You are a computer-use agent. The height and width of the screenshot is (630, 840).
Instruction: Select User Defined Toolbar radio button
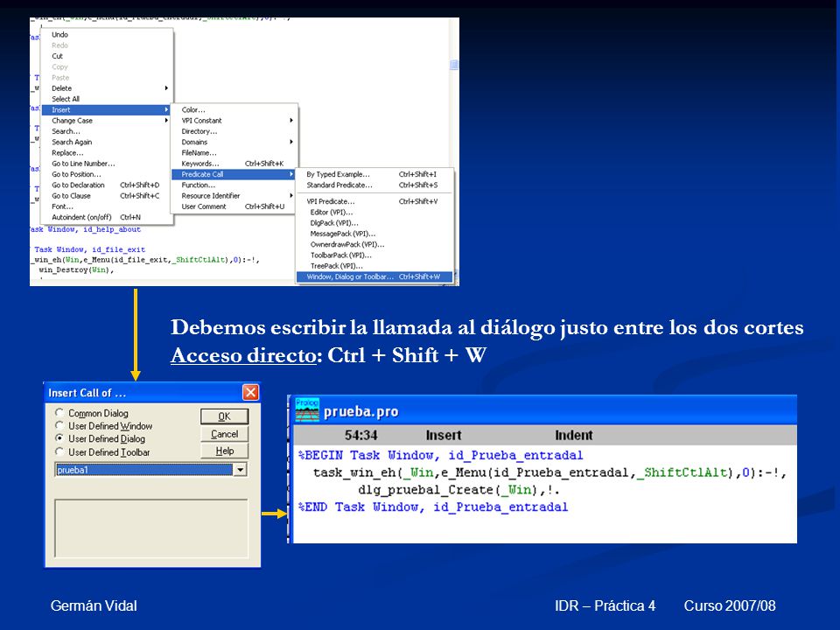[59, 451]
